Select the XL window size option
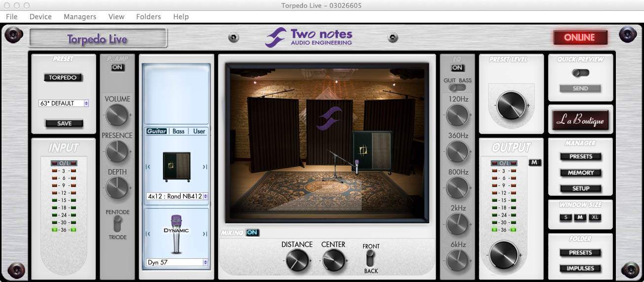 [x=595, y=217]
